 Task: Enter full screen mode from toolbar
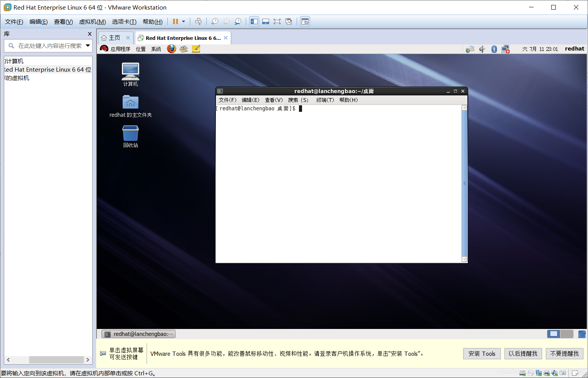click(277, 21)
